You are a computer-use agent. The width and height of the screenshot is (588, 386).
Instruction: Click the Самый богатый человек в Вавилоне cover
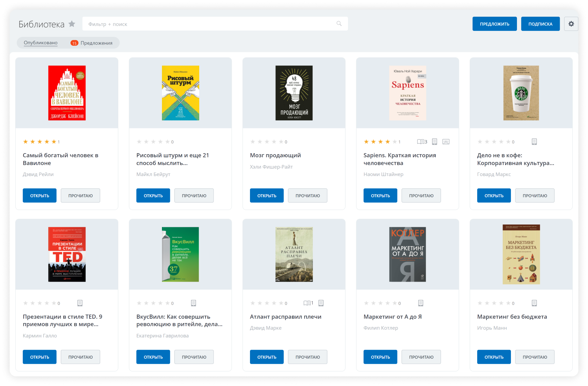pyautogui.click(x=67, y=93)
